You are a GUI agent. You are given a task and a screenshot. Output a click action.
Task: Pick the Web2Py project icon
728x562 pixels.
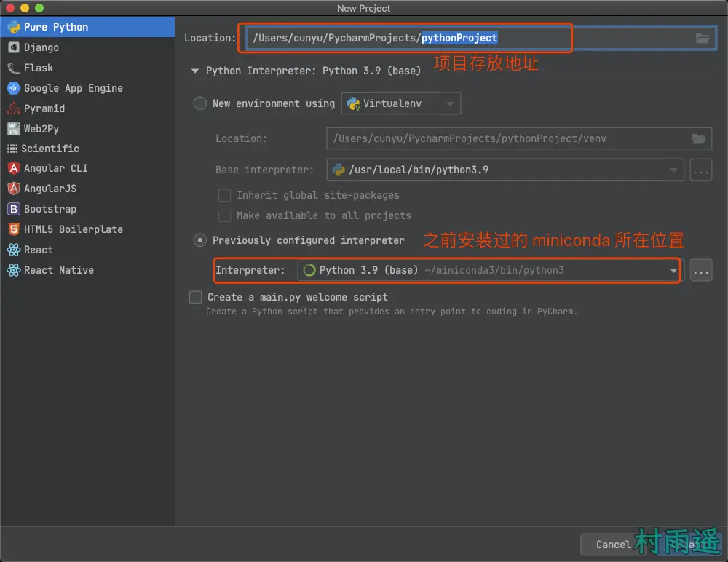(13, 129)
